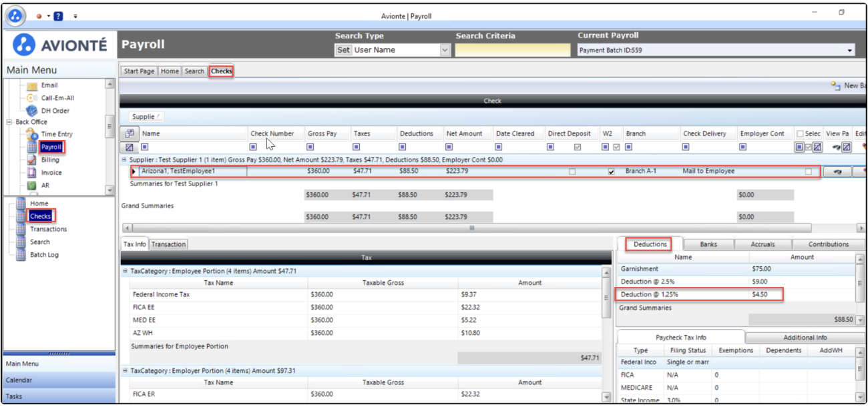Click the Check Delivery column filter icon
This screenshot has width=868, height=407.
point(687,147)
